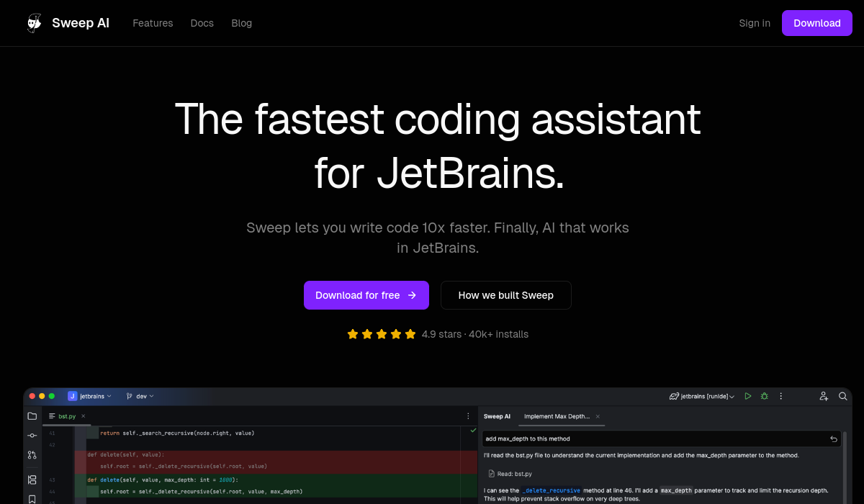This screenshot has width=864, height=504.
Task: Click the first gold rating star
Action: [353, 334]
